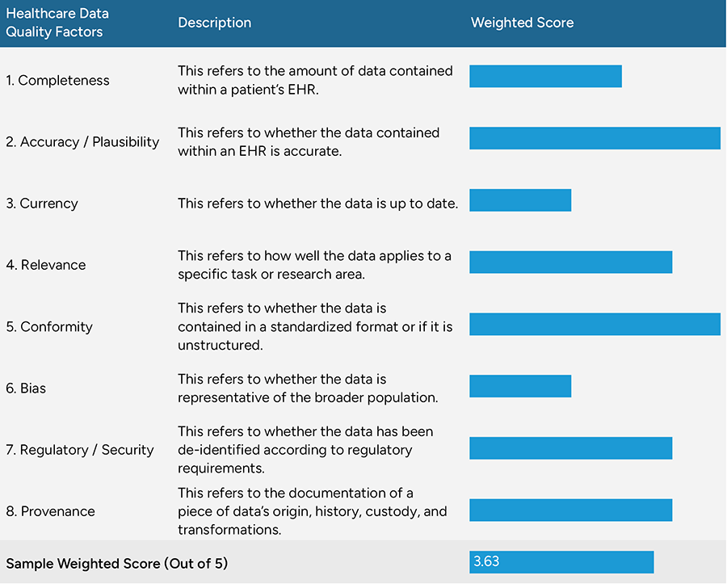Click the Regulatory / Security score bar
The image size is (727, 588).
pyautogui.click(x=570, y=447)
